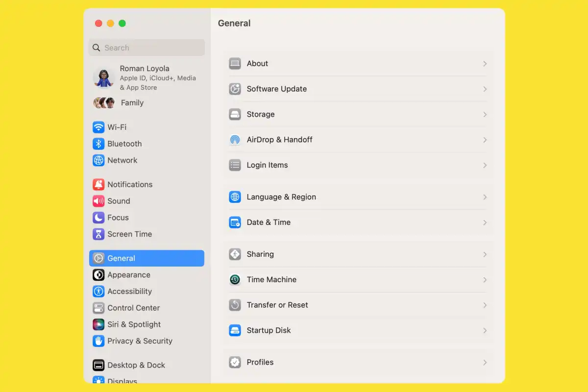Image resolution: width=588 pixels, height=392 pixels.
Task: Click the Language & Region globe icon
Action: (235, 197)
